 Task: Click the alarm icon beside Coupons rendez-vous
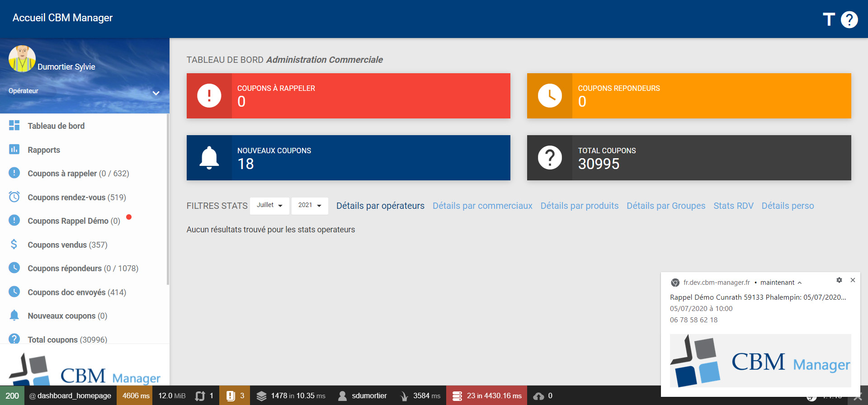click(14, 197)
